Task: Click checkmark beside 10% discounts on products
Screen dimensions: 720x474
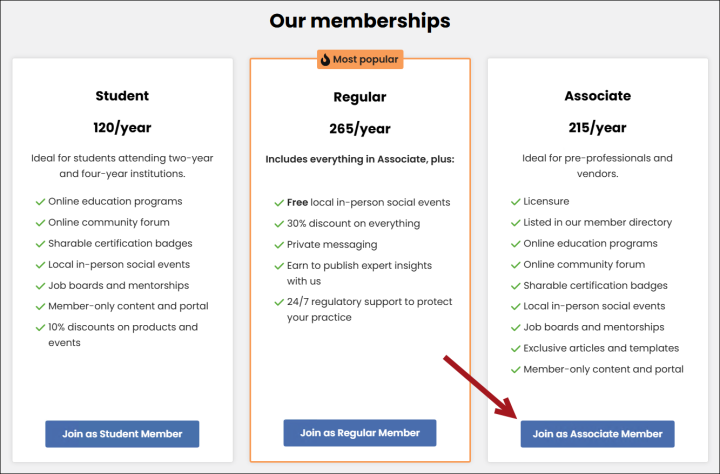Action: coord(40,328)
